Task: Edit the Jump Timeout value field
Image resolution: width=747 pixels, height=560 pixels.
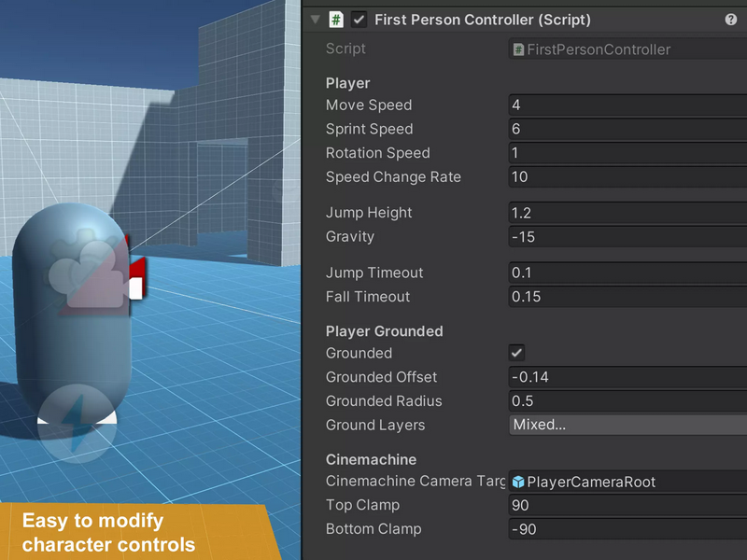Action: [627, 273]
